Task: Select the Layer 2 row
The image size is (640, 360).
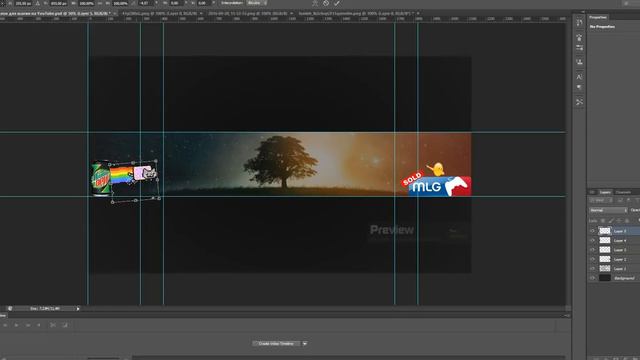Action: pos(613,259)
